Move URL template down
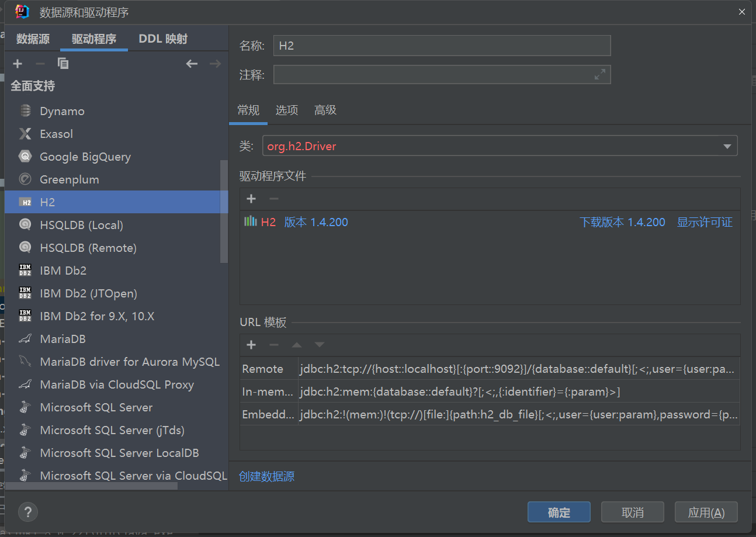 click(x=319, y=345)
